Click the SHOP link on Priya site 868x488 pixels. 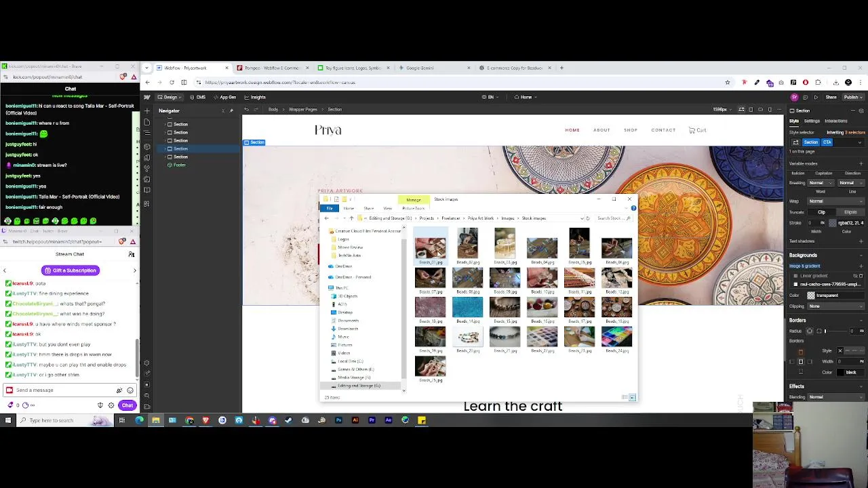click(631, 130)
